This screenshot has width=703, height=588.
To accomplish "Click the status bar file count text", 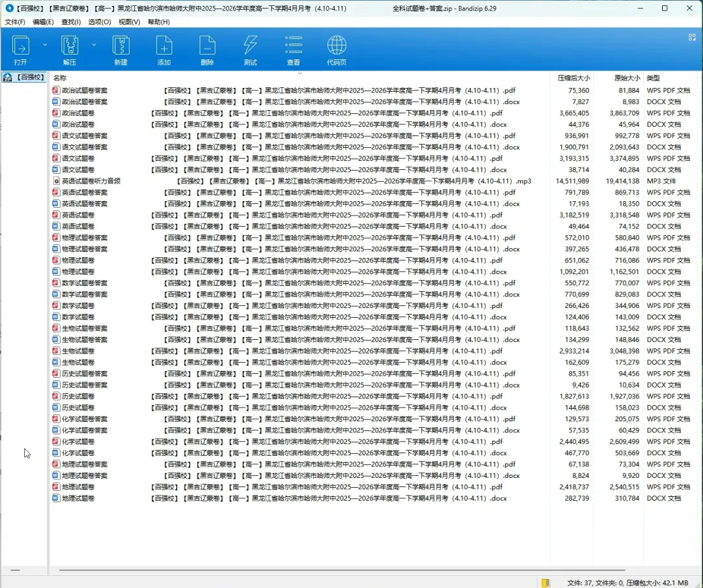I will pyautogui.click(x=627, y=583).
